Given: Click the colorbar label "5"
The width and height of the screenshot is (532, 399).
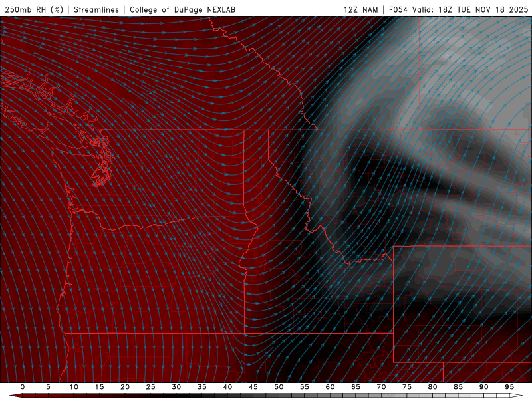Looking at the screenshot, I should point(48,387).
